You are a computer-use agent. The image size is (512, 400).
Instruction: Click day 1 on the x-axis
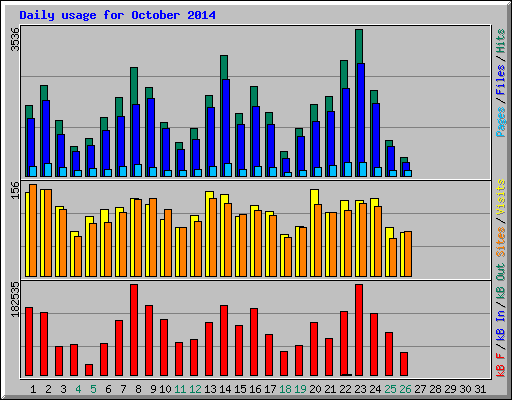(33, 389)
